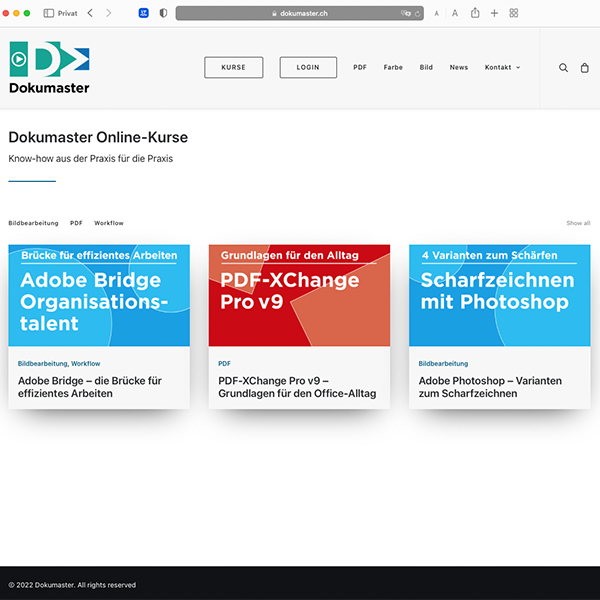Filter courses by Bildbearbeitung
600x600 pixels.
tap(33, 223)
